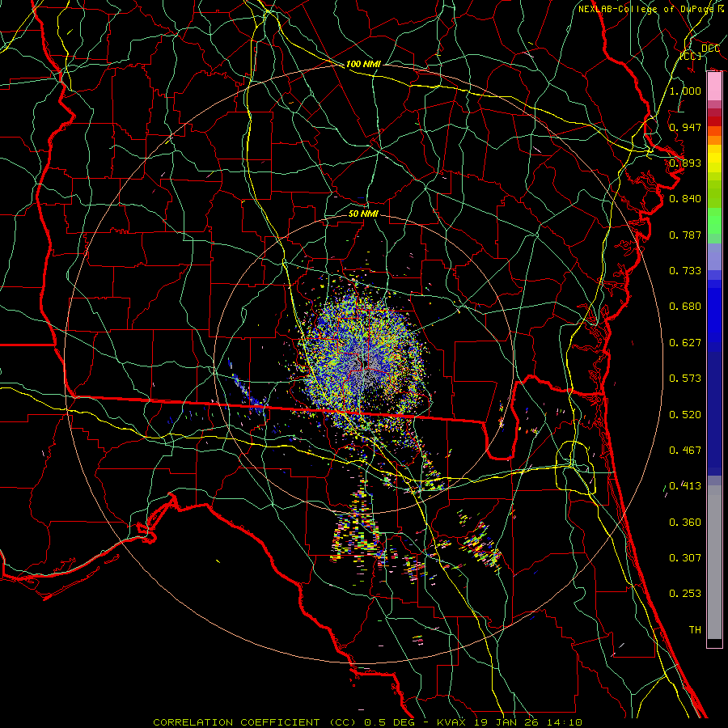Select the 0.893 scale value
Viewport: 728px width, 728px height.
pyautogui.click(x=685, y=163)
